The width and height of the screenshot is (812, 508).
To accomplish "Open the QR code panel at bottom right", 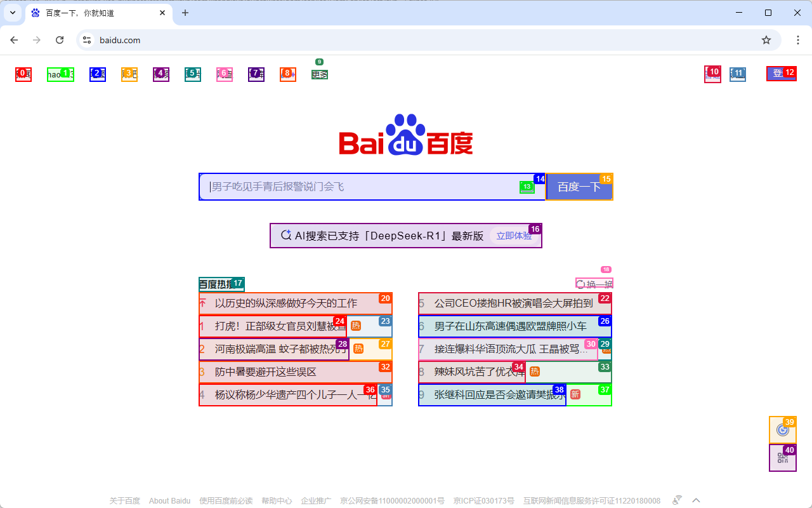I will [x=782, y=458].
